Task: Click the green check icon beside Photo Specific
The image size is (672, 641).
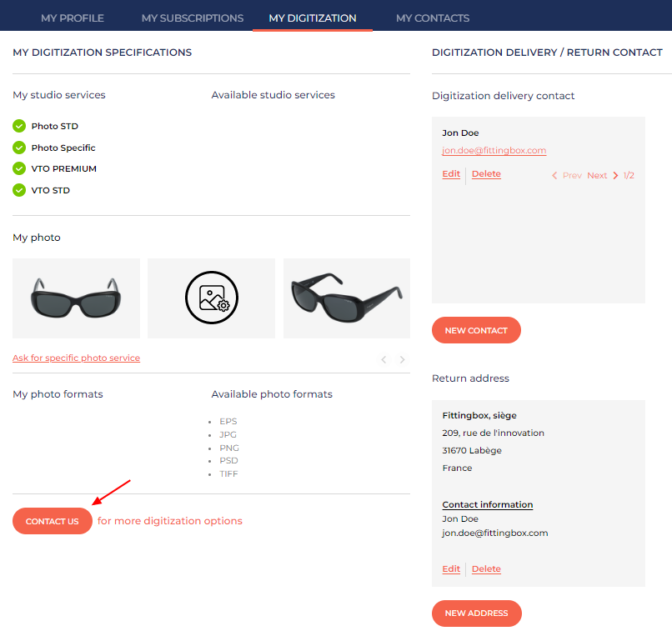Action: pyautogui.click(x=19, y=148)
